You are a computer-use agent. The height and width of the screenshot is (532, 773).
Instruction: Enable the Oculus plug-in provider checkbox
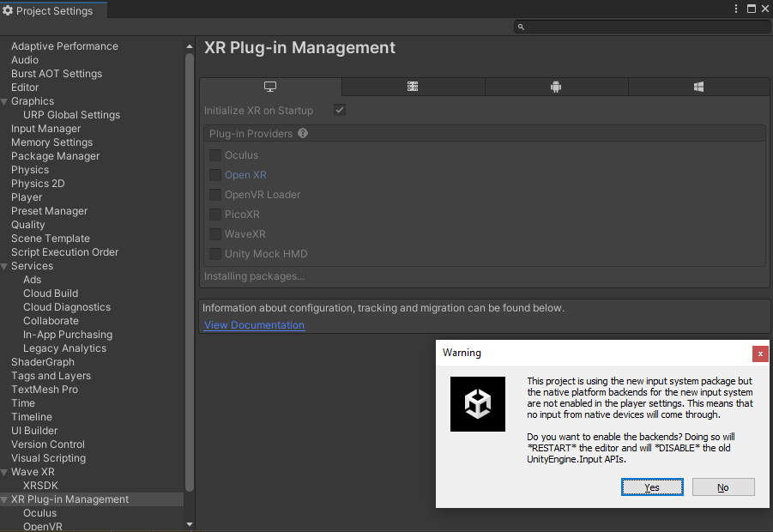(215, 155)
